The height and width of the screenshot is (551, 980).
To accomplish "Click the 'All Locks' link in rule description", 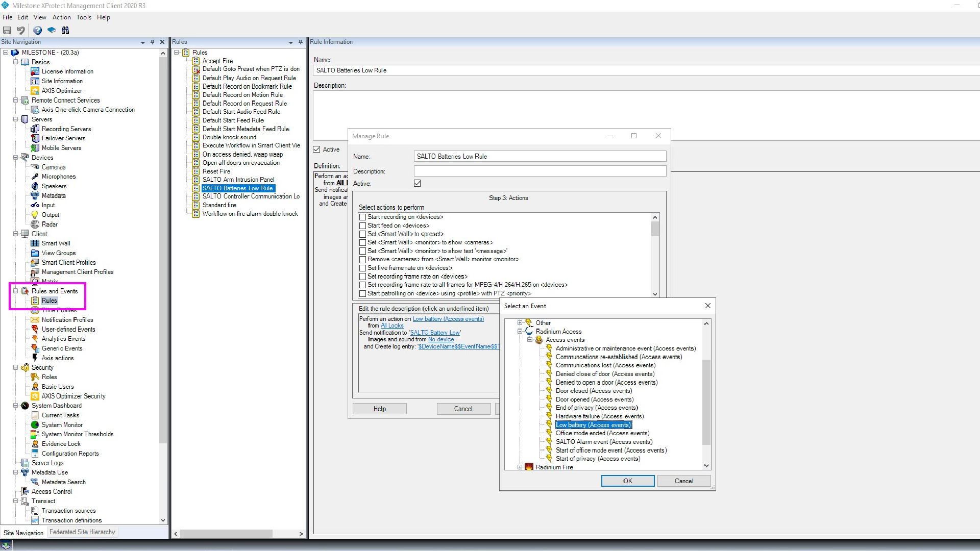I will click(x=392, y=325).
